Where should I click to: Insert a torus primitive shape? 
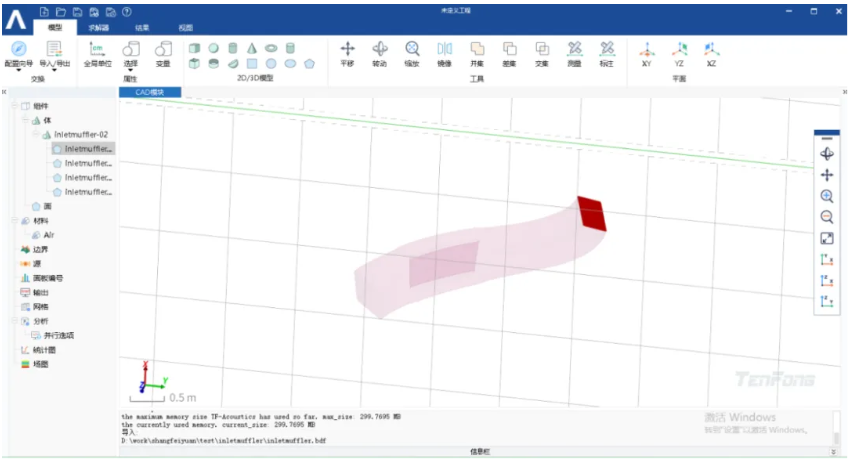click(271, 48)
